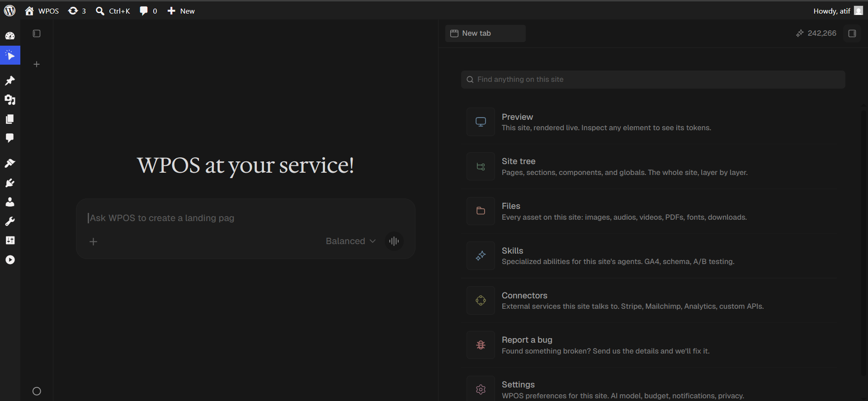The width and height of the screenshot is (868, 401).
Task: Start a new chat with plus icon
Action: tap(37, 64)
